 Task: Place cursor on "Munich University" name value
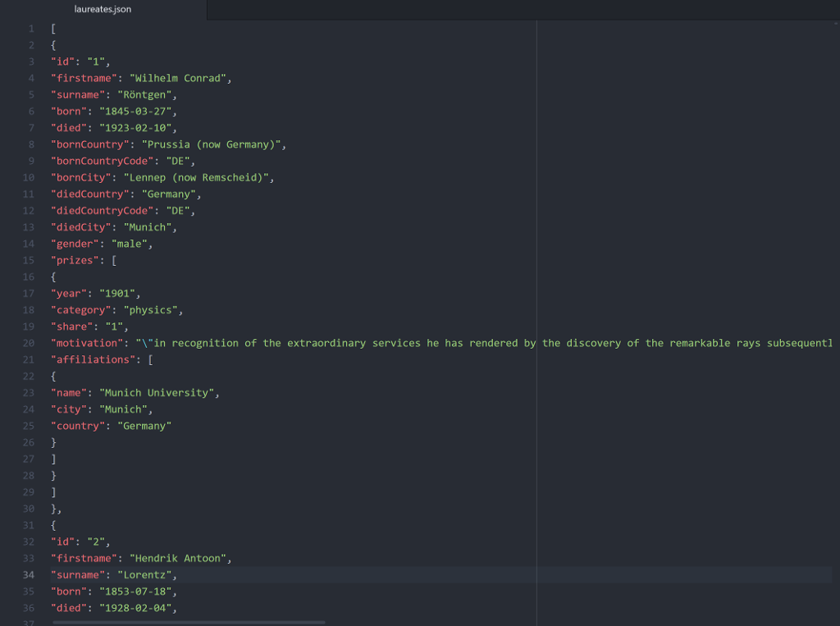tap(156, 392)
